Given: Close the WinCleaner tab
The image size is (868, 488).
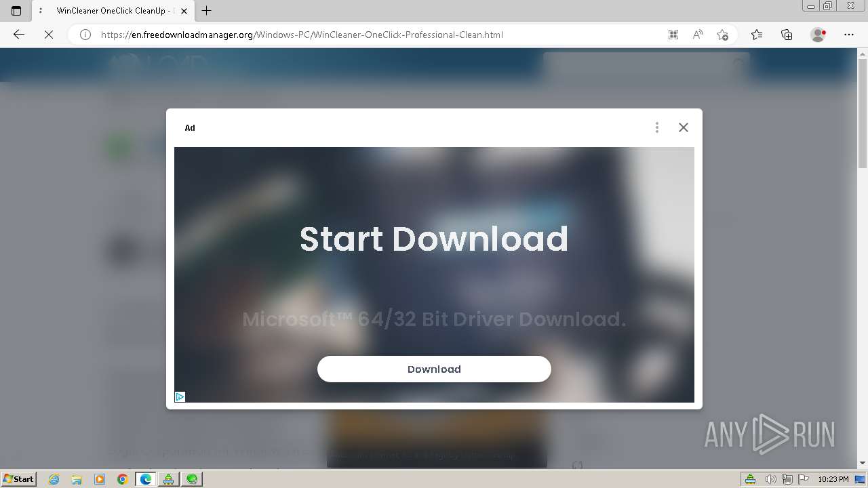Looking at the screenshot, I should coord(184,11).
